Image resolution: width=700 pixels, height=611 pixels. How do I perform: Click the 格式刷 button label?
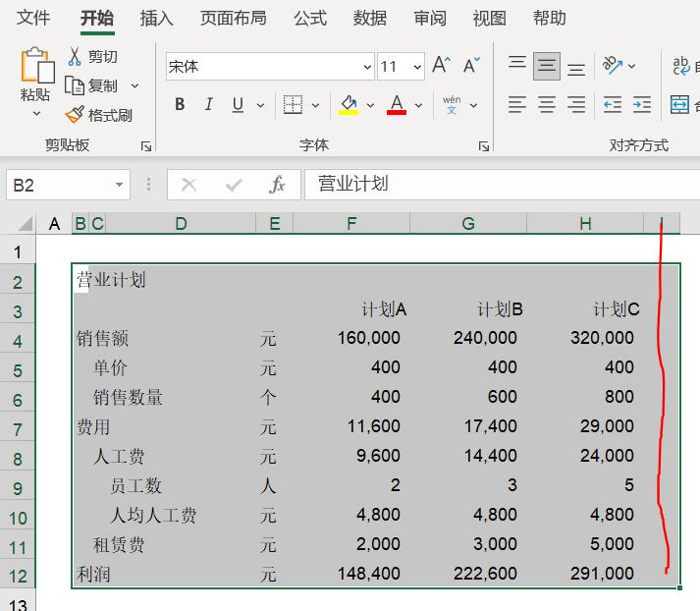(x=110, y=115)
